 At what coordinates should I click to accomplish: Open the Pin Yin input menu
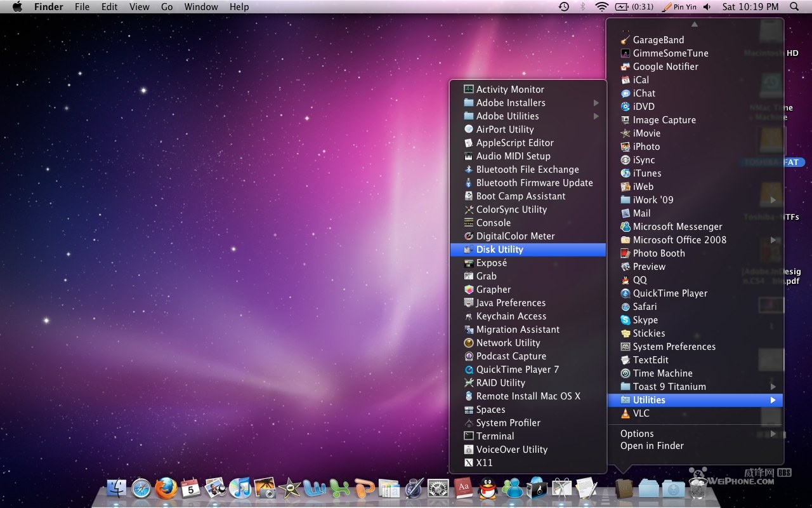[679, 7]
